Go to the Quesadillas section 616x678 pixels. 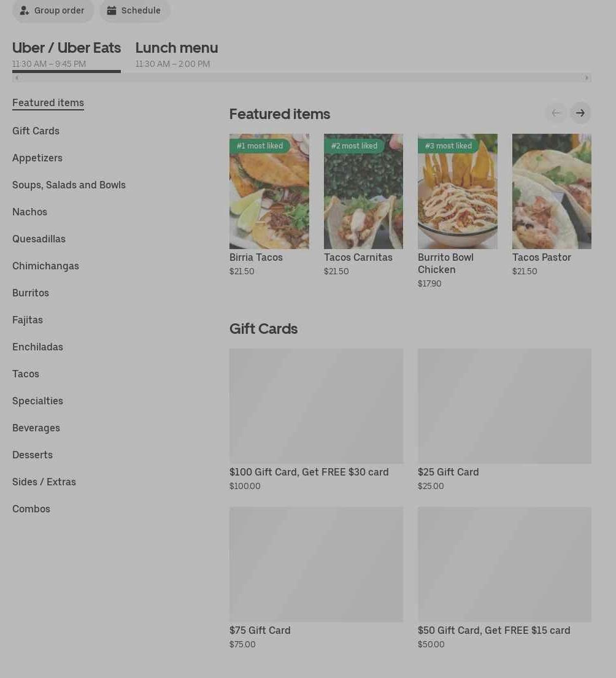point(39,239)
